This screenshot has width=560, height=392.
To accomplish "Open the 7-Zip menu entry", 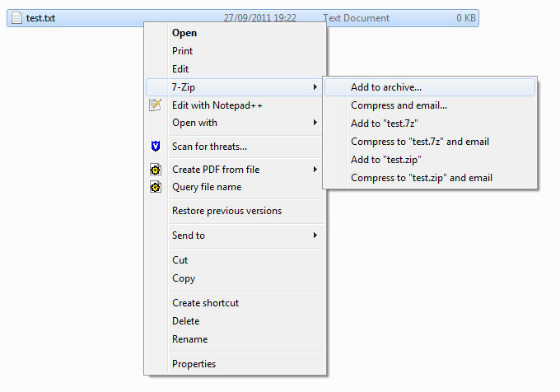I will [234, 87].
